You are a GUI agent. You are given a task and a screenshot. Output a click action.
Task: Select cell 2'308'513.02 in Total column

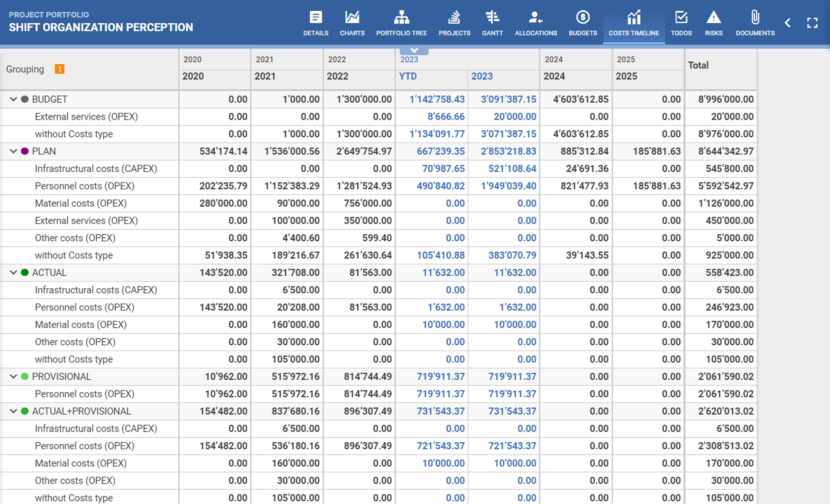click(725, 446)
